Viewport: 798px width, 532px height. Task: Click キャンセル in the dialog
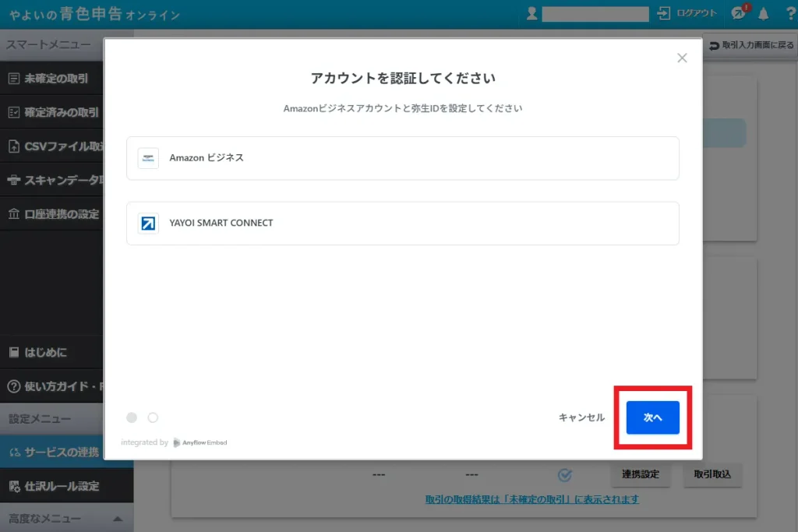pyautogui.click(x=581, y=417)
